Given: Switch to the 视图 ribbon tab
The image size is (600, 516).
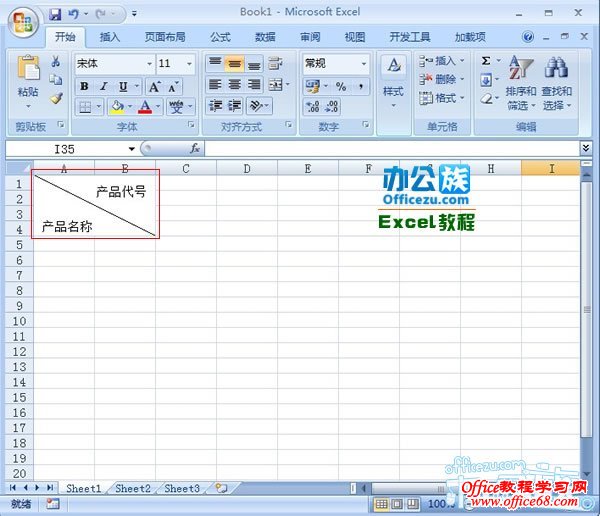Looking at the screenshot, I should [x=355, y=37].
